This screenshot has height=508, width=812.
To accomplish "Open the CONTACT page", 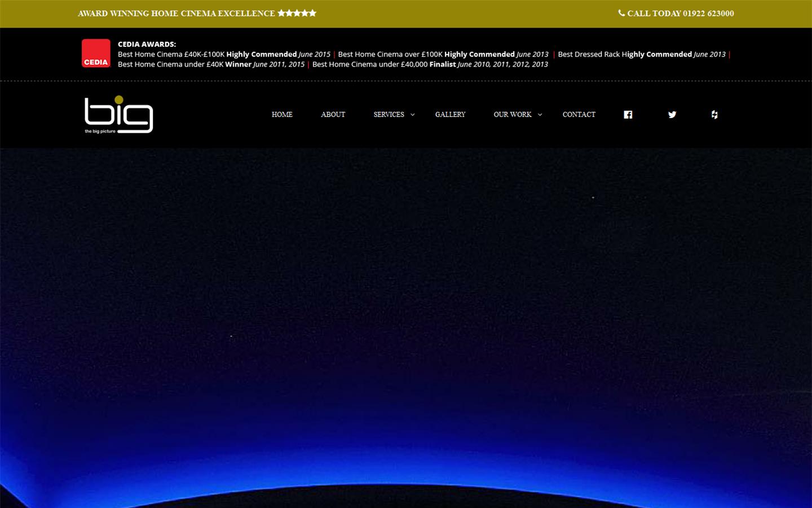I will tap(579, 115).
